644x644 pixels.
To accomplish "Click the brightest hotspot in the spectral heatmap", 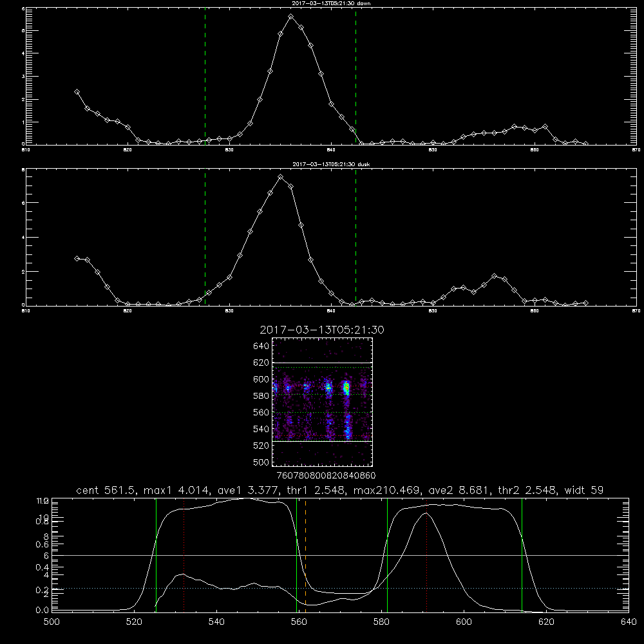I will pyautogui.click(x=346, y=386).
